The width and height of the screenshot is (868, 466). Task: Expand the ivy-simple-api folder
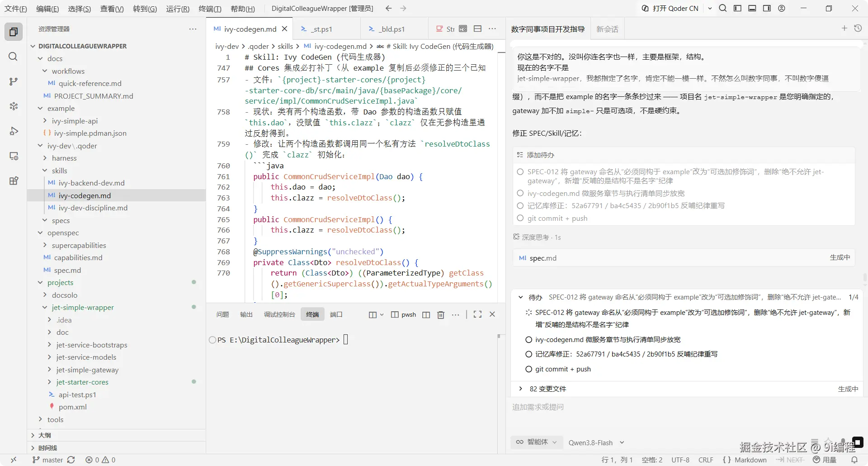(x=45, y=121)
